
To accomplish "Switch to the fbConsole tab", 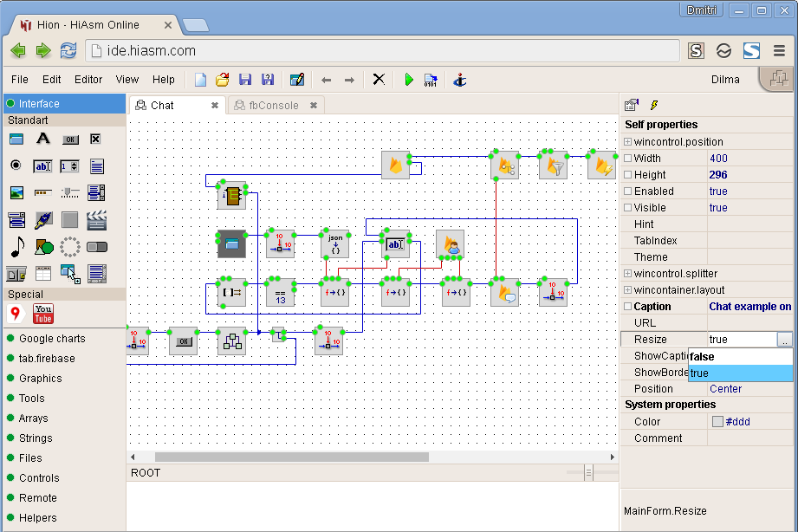I will tap(273, 106).
